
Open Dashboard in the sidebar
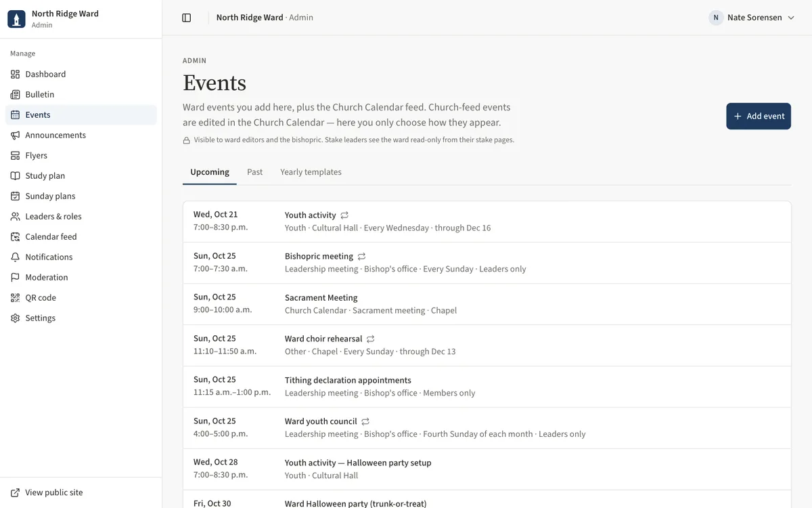click(x=81, y=75)
